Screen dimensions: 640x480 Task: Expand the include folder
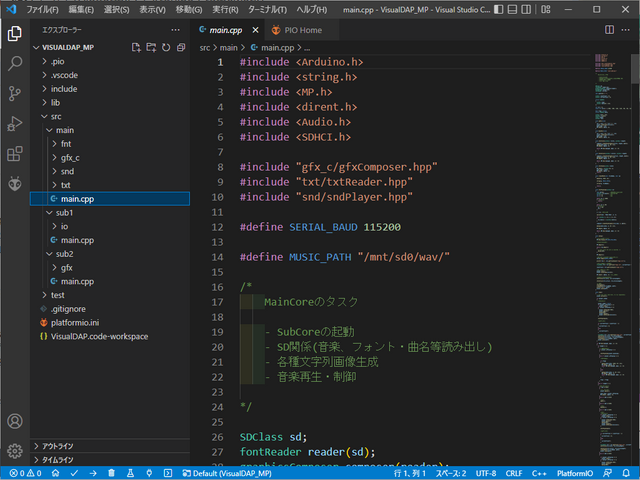(64, 89)
